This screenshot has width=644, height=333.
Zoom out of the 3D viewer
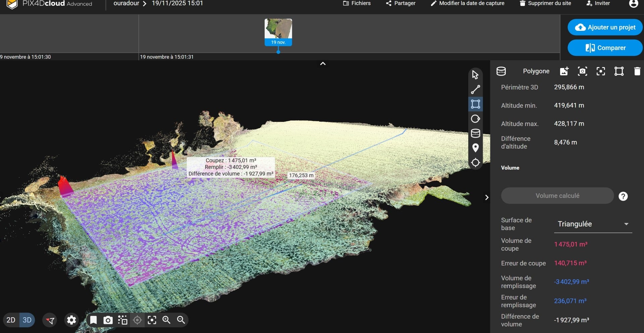(x=181, y=320)
